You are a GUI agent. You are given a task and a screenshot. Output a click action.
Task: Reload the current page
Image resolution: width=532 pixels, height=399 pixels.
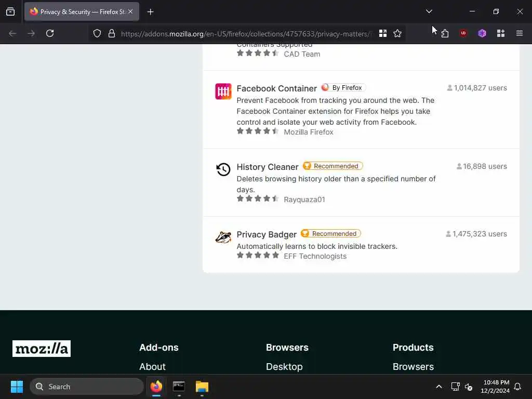click(50, 33)
